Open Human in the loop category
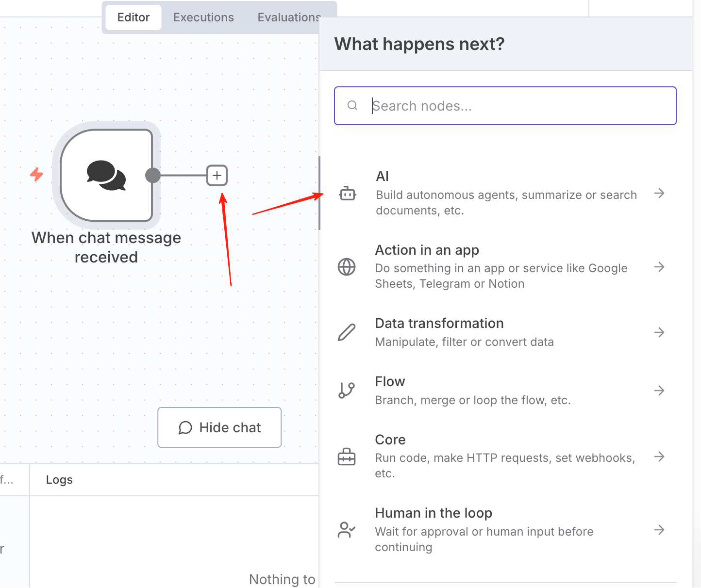Image resolution: width=701 pixels, height=588 pixels. pos(505,530)
